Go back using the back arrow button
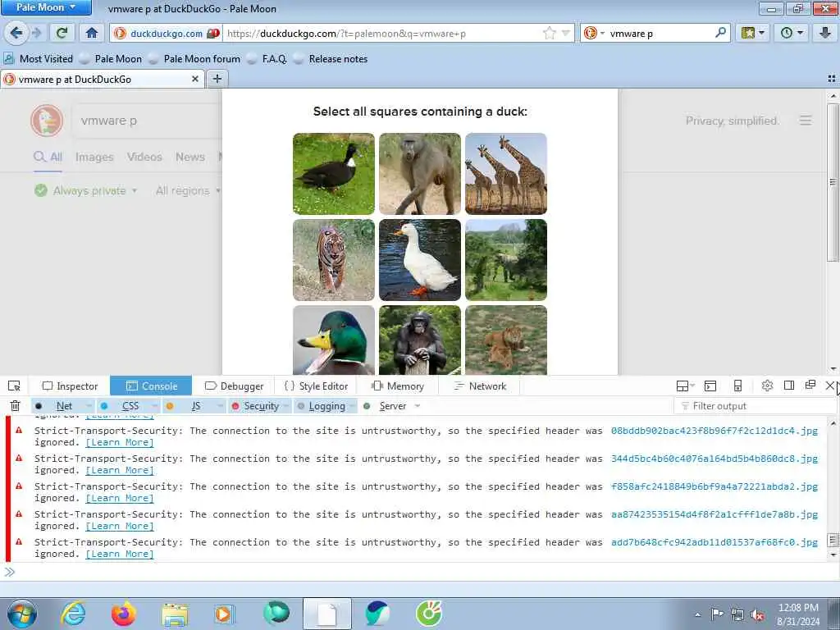 coord(16,33)
